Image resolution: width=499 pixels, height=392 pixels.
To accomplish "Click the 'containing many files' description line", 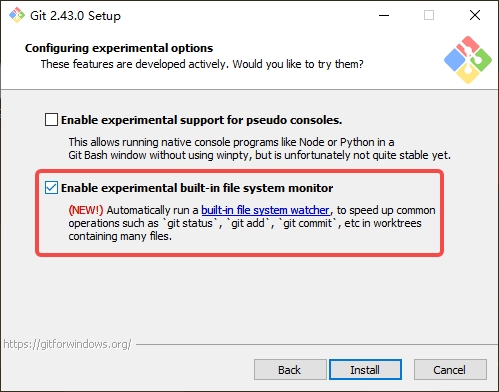I will 120,236.
